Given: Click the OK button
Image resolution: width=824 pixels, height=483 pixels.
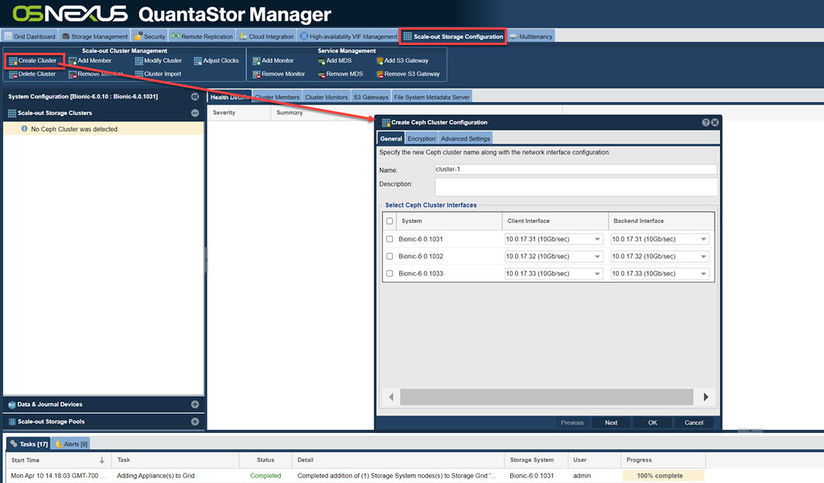Looking at the screenshot, I should point(652,423).
